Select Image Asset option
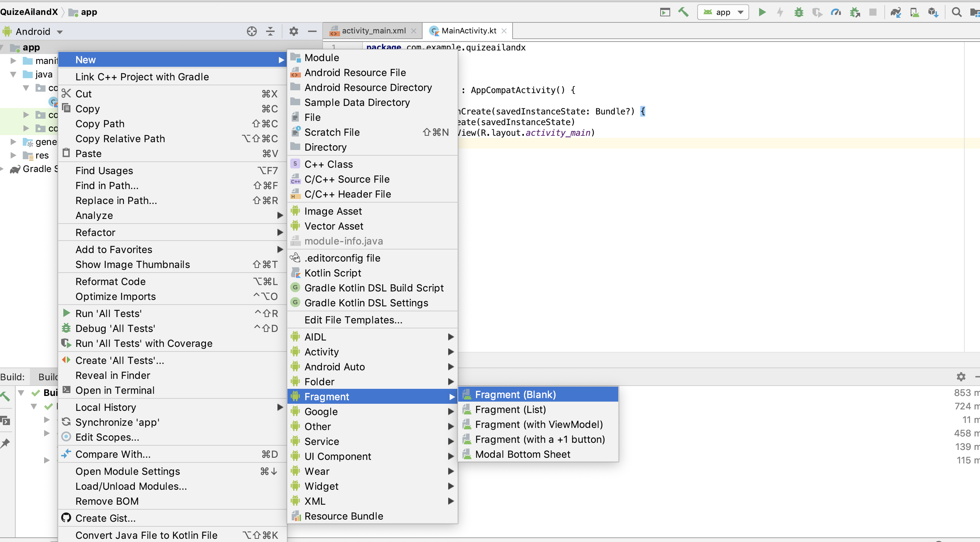 point(372,211)
